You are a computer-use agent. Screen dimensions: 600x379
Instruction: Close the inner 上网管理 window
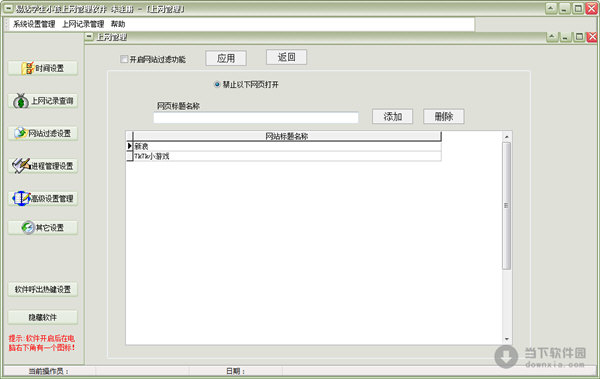(592, 37)
